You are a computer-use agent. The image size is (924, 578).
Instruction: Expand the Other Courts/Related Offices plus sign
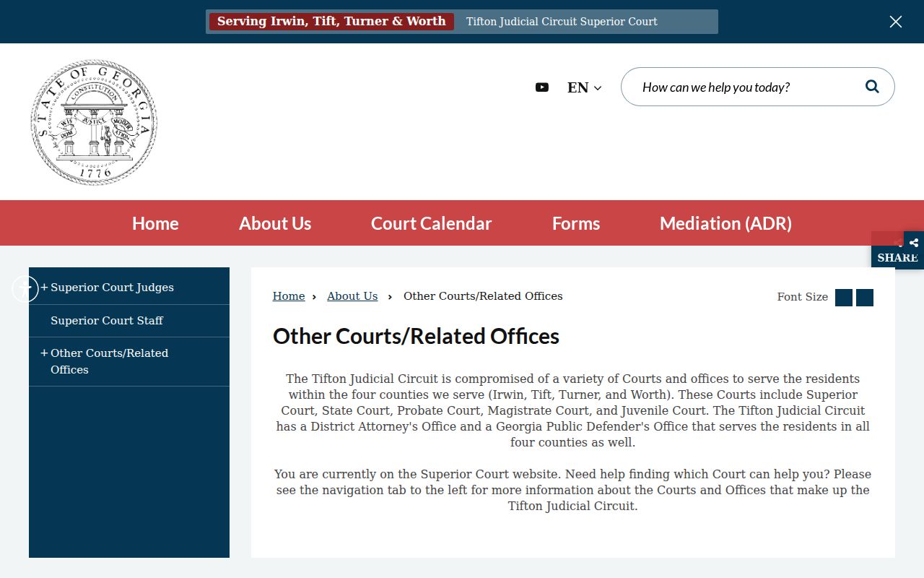coord(44,353)
